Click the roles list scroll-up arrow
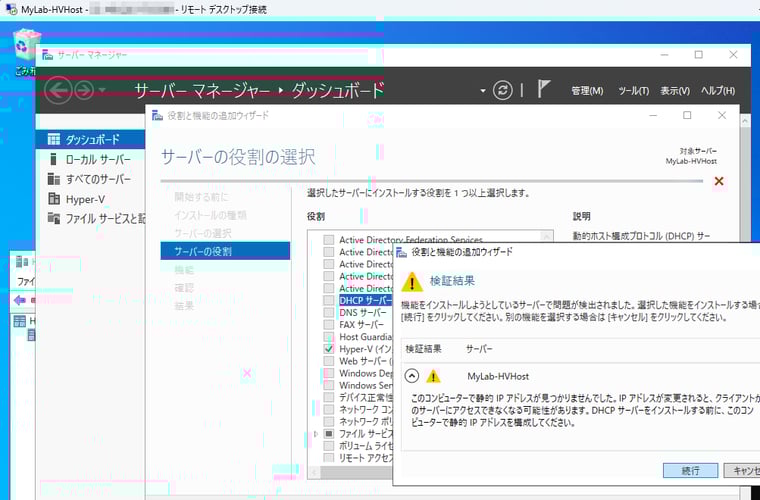760x500 pixels. (547, 236)
